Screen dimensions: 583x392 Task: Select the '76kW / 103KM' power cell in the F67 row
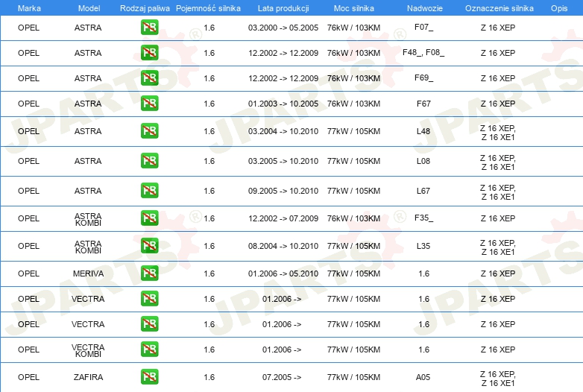[x=354, y=104]
